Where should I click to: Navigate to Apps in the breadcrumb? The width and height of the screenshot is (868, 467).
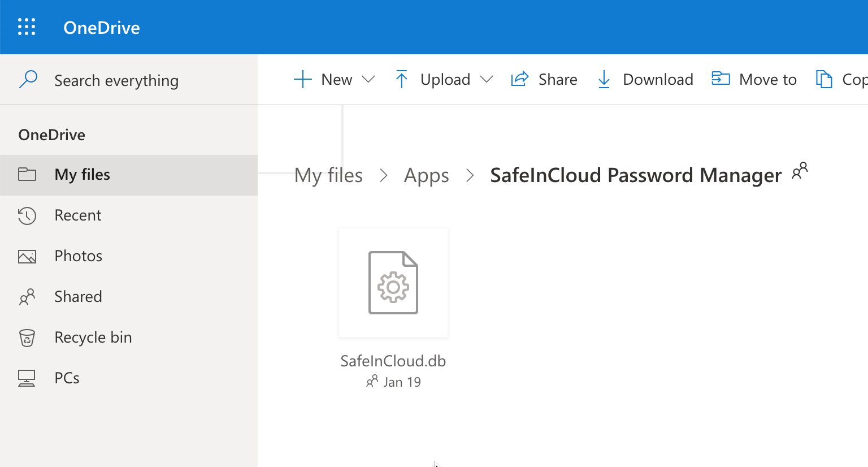(x=426, y=176)
